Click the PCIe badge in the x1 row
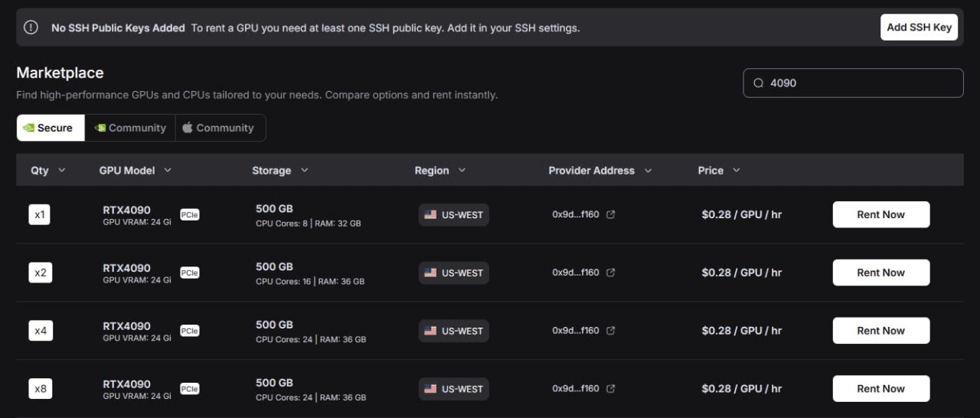 [x=190, y=214]
